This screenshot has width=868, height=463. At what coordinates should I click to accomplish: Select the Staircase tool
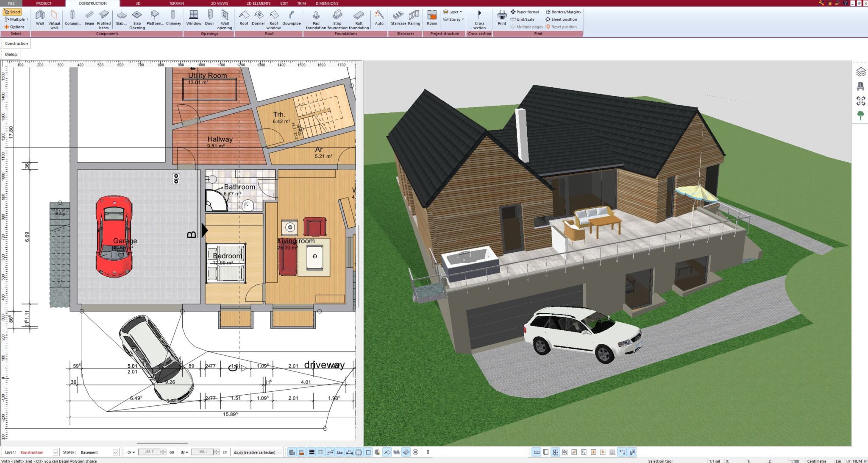pyautogui.click(x=398, y=17)
